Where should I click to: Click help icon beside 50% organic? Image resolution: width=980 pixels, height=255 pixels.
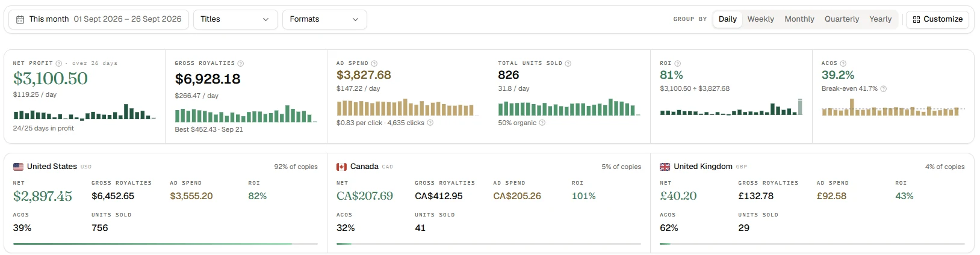click(542, 123)
